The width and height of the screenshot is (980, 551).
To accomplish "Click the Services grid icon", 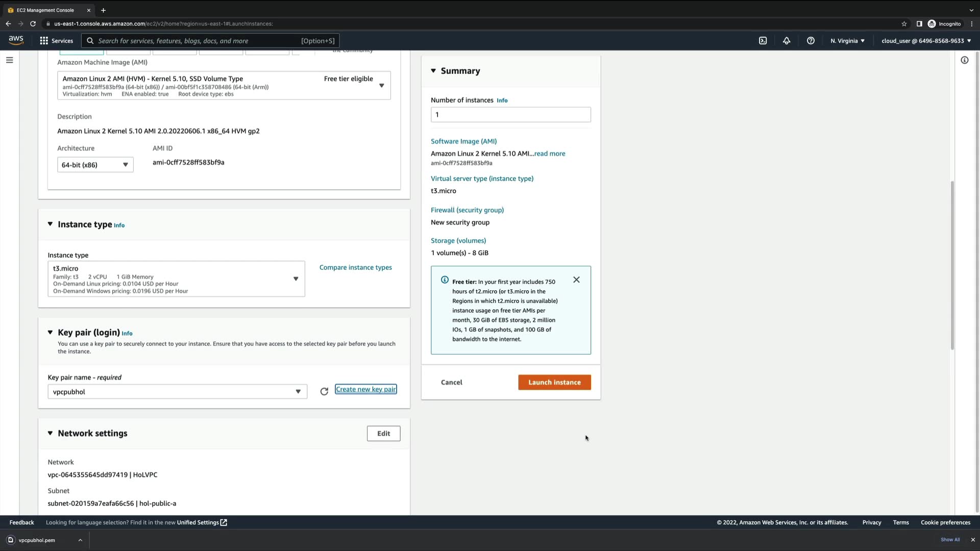I will pyautogui.click(x=44, y=41).
